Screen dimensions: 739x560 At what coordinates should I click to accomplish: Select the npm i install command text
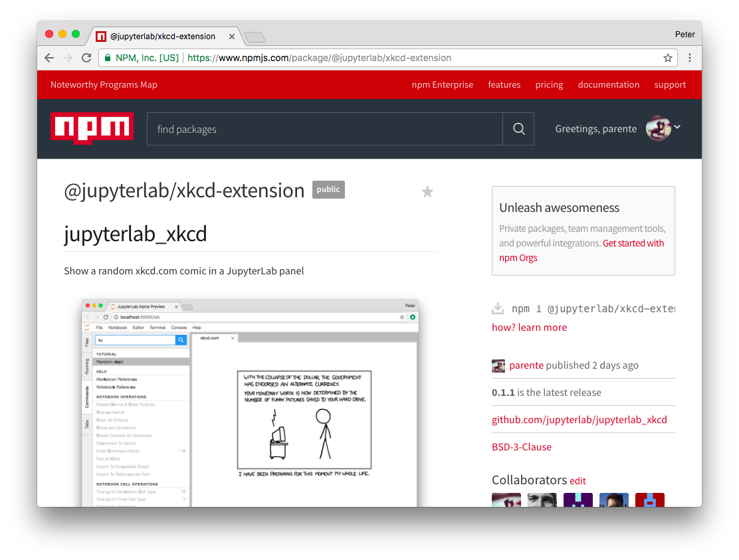593,309
